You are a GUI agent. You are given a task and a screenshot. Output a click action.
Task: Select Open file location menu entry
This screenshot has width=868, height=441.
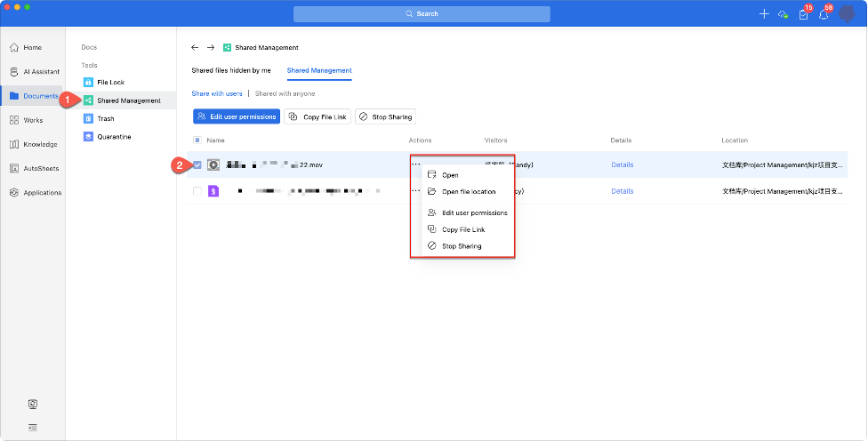coord(468,192)
